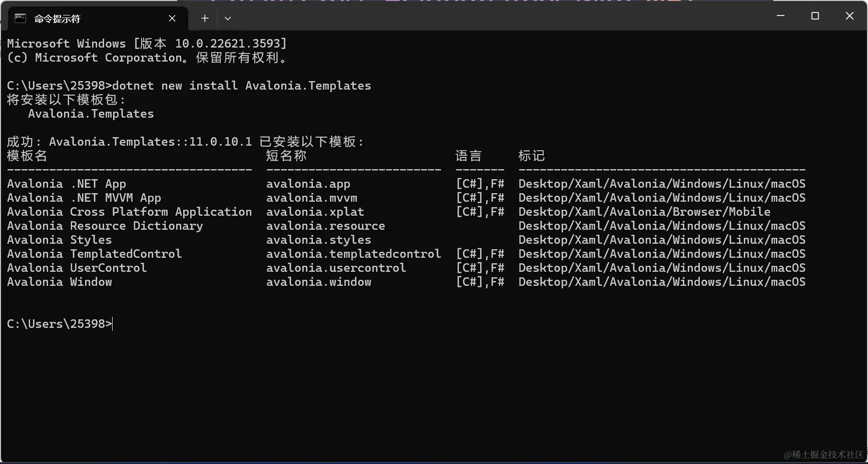868x464 pixels.
Task: Click the Microsoft Corporation copyright line
Action: (147, 58)
